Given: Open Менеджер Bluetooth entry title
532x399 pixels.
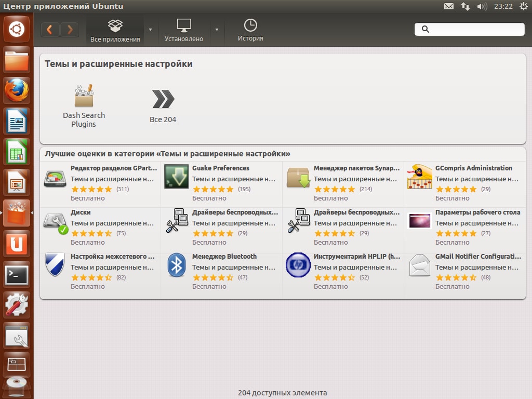Looking at the screenshot, I should coord(224,257).
